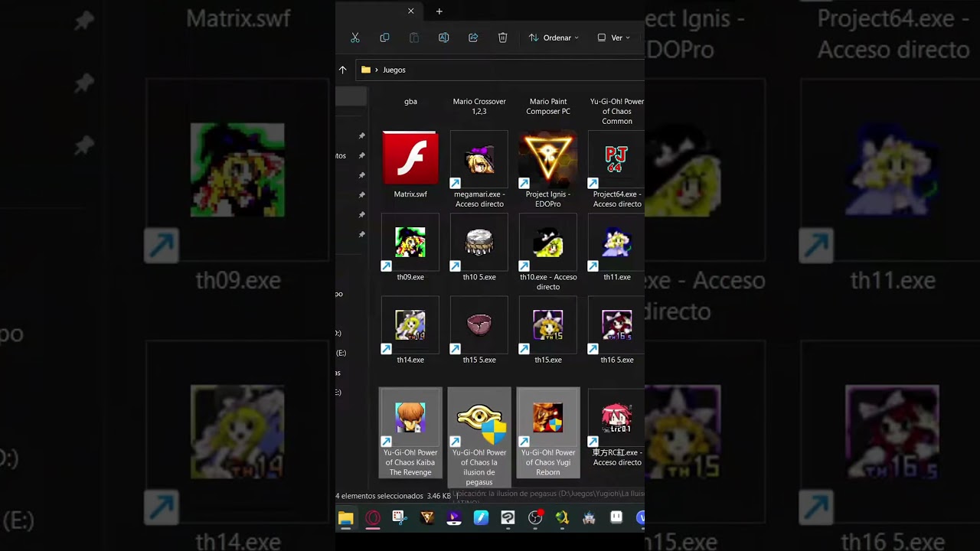
Task: Click the Copy icon in toolbar
Action: click(x=384, y=37)
